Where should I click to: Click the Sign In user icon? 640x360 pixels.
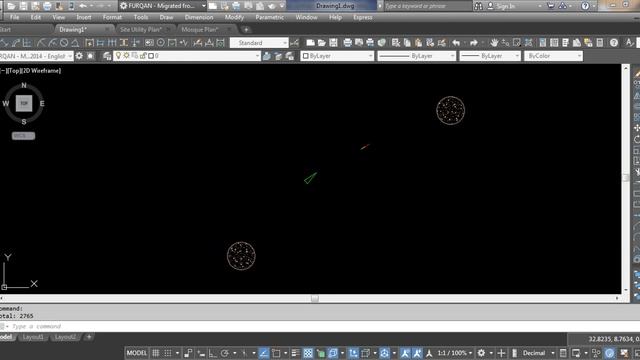[x=490, y=6]
